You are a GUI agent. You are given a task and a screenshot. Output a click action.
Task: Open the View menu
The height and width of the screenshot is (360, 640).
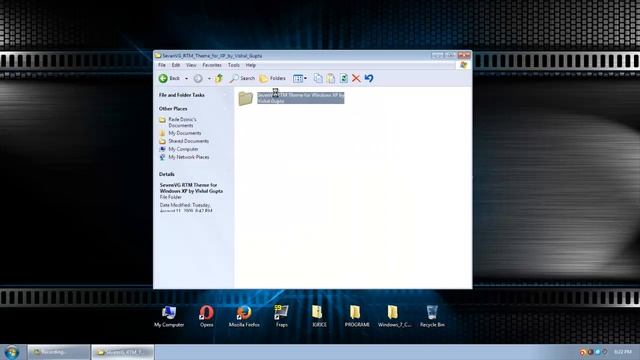coord(191,65)
